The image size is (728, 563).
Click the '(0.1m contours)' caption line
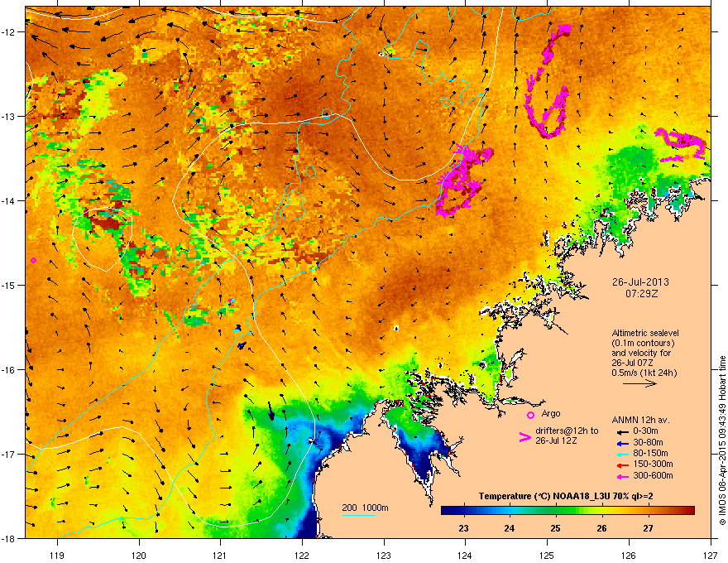point(643,343)
